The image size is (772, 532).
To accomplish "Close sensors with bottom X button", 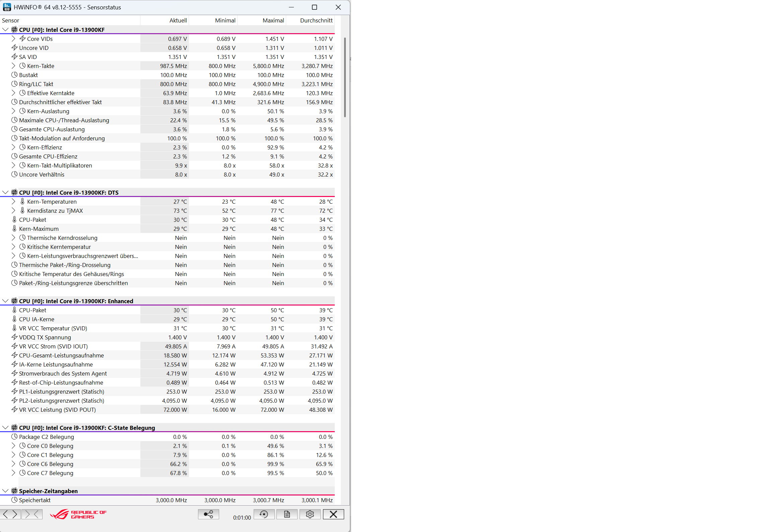I will 333,514.
